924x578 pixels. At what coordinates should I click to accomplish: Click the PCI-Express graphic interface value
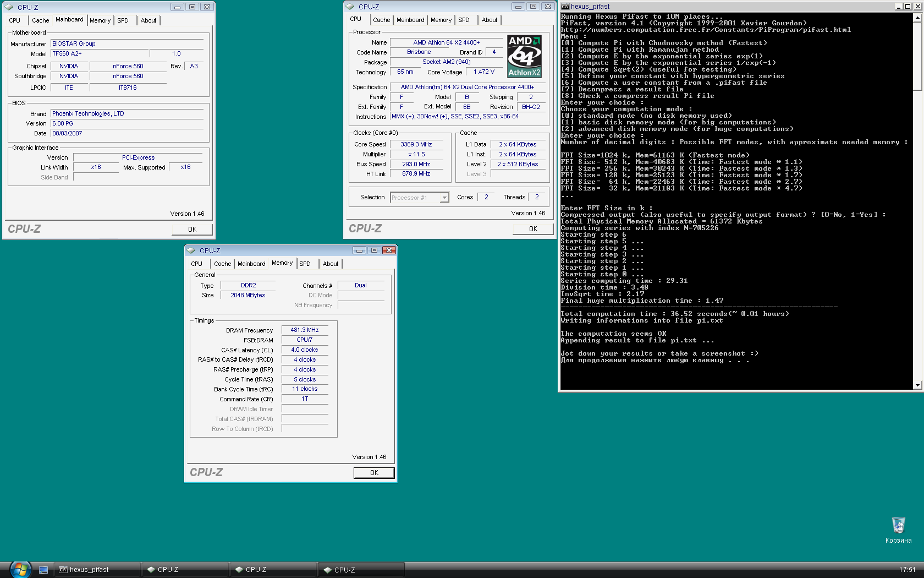click(x=138, y=157)
